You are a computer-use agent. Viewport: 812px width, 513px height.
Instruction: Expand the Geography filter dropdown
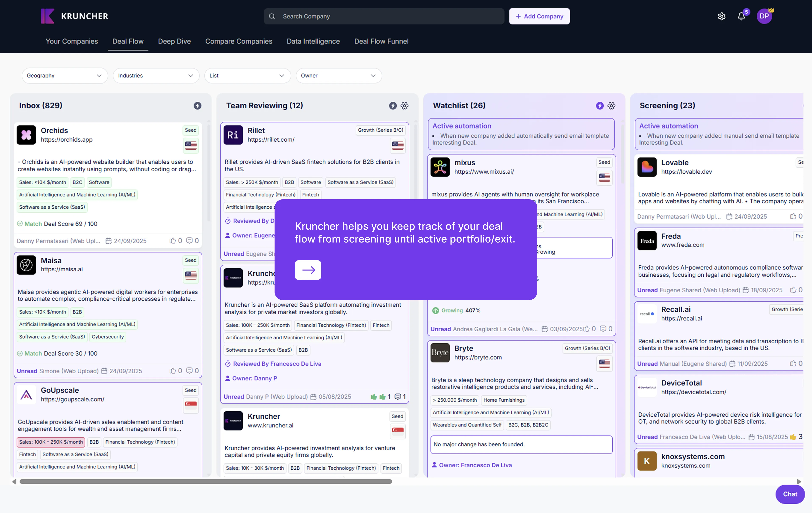(64, 76)
